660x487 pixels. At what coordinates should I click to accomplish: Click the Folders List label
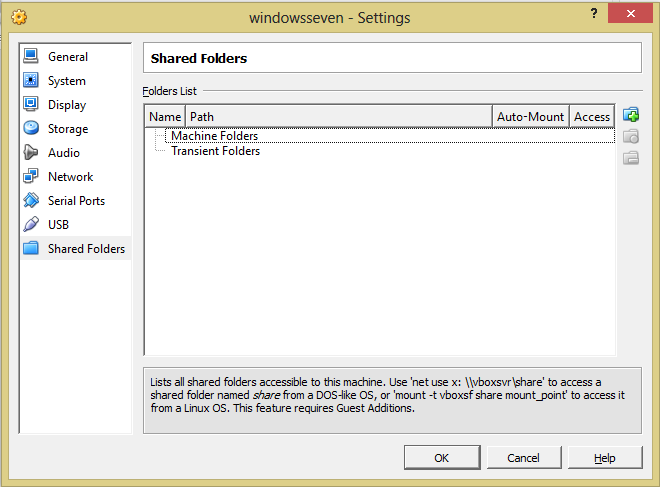click(x=169, y=91)
